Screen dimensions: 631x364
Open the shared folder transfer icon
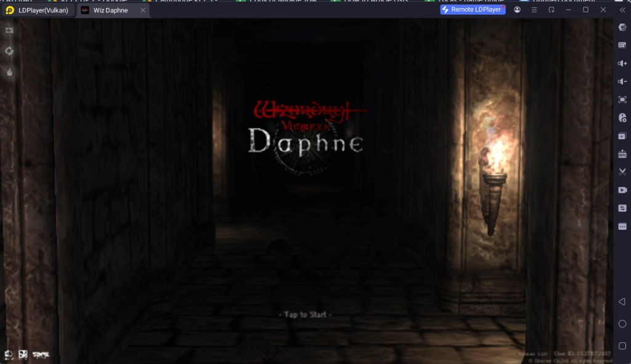pos(622,208)
